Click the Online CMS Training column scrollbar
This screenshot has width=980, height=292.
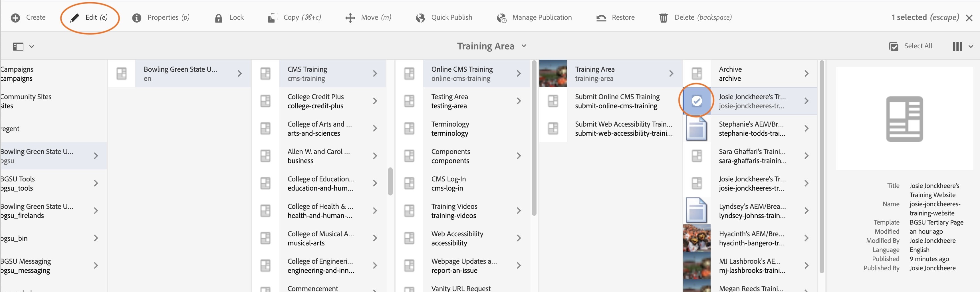coord(534,138)
